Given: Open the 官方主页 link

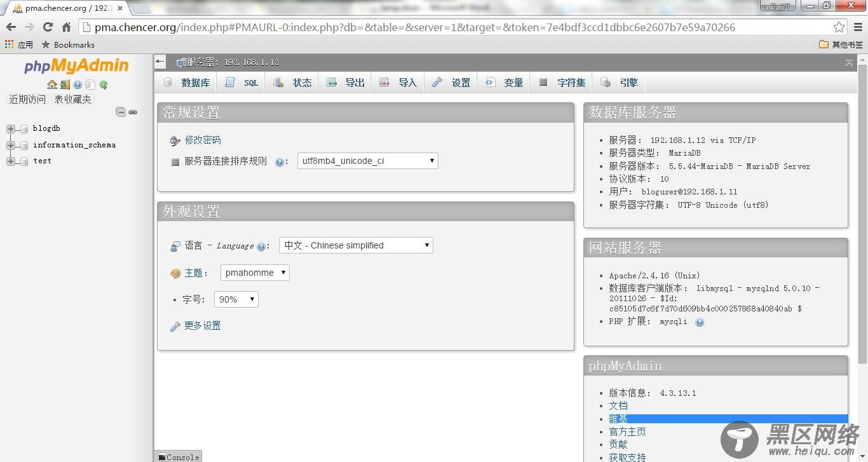Looking at the screenshot, I should click(627, 431).
